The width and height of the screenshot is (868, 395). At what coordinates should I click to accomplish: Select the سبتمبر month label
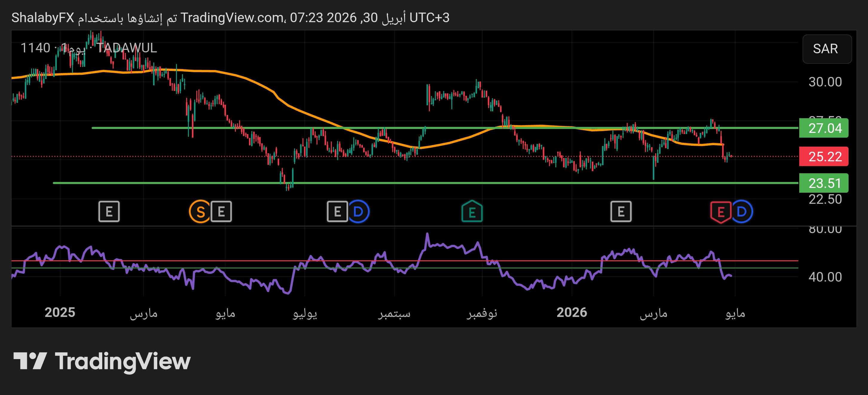point(394,313)
